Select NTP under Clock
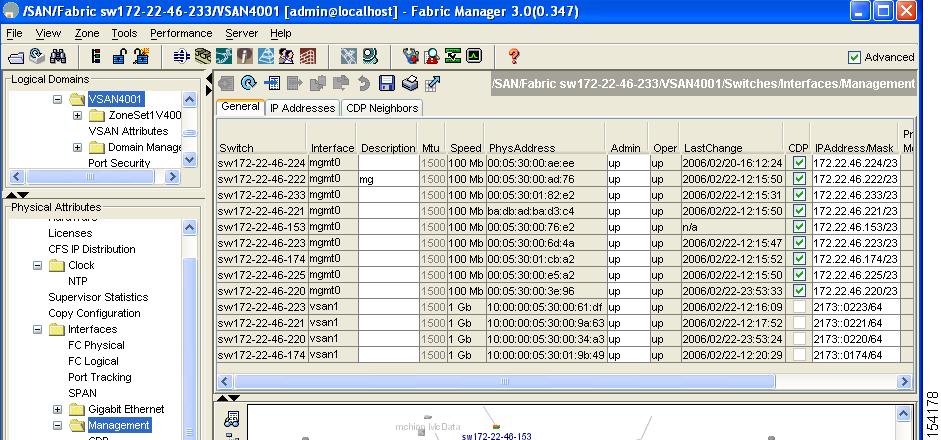 77,281
